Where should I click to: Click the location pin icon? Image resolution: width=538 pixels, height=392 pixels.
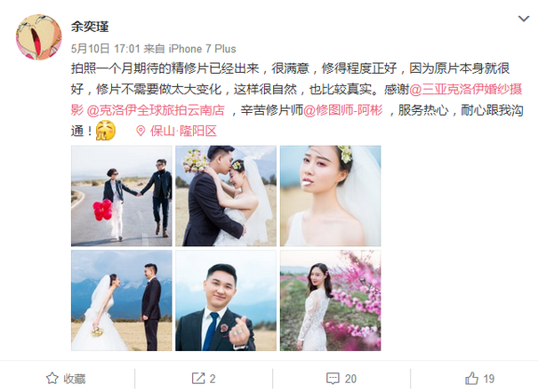pos(141,131)
